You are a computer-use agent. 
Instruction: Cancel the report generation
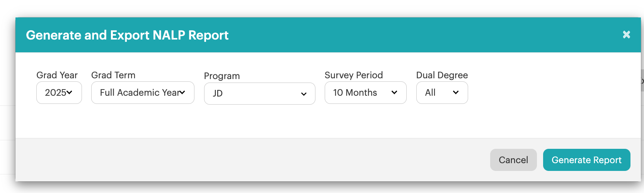point(513,160)
